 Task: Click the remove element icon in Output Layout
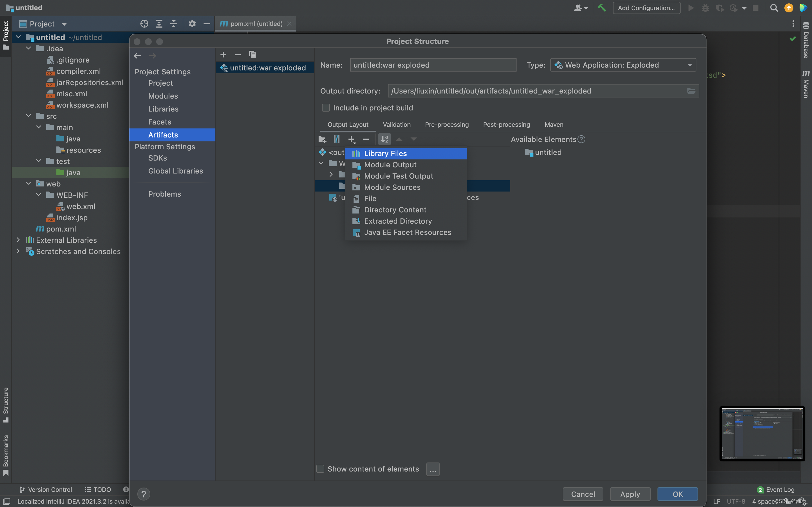click(366, 140)
